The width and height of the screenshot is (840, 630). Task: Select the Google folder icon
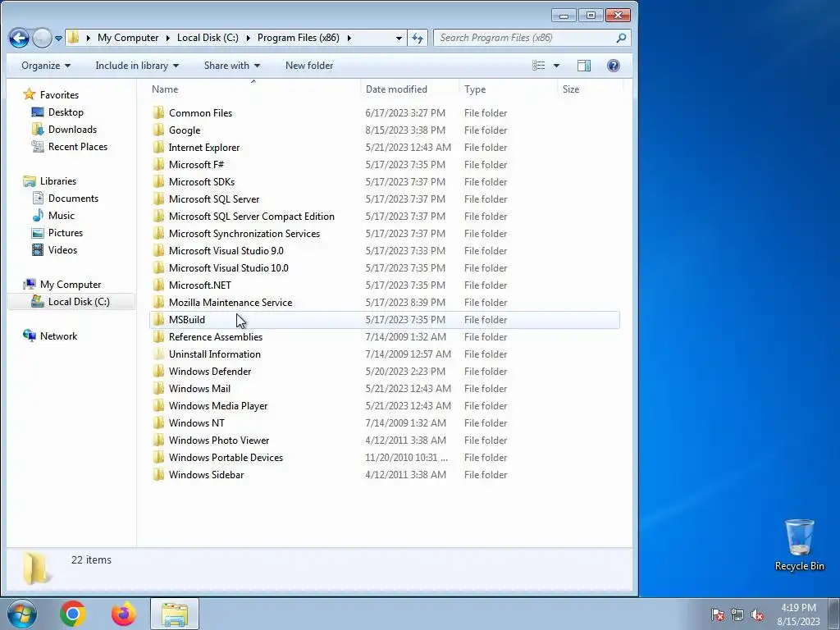158,130
